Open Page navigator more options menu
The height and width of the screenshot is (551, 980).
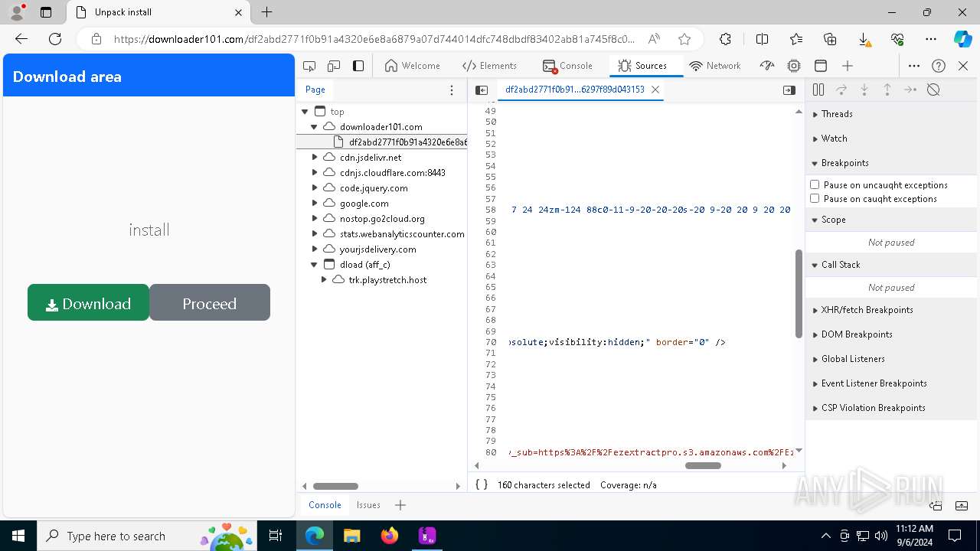point(452,90)
